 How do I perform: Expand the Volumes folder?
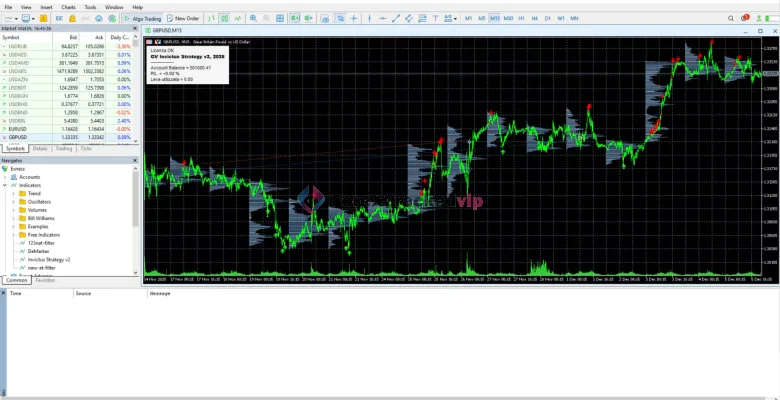pyautogui.click(x=13, y=210)
